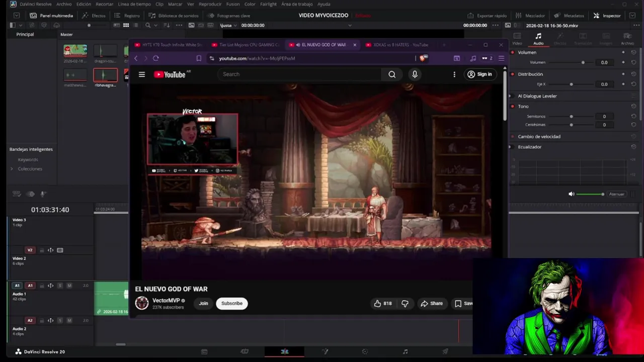Click the media pool search magnifier icon

click(147, 25)
